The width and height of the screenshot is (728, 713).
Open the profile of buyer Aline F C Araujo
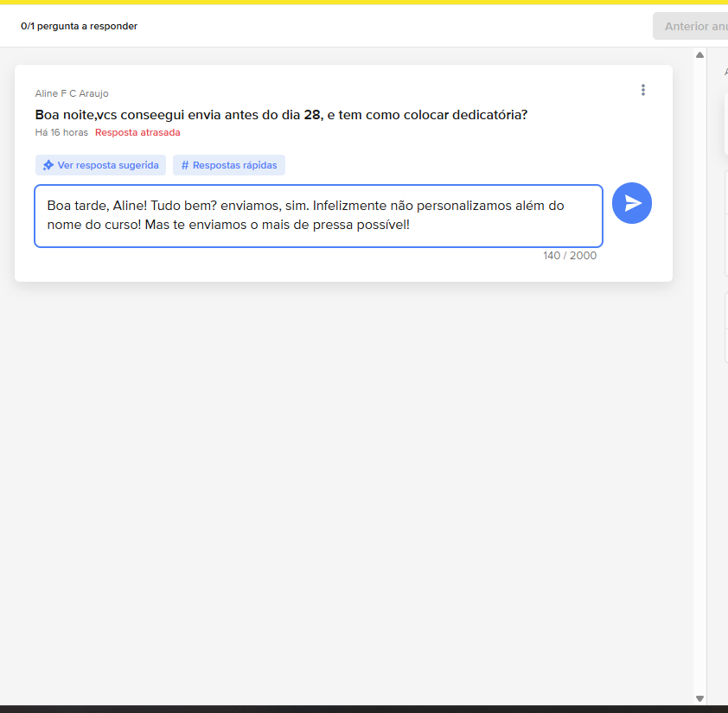click(72, 93)
